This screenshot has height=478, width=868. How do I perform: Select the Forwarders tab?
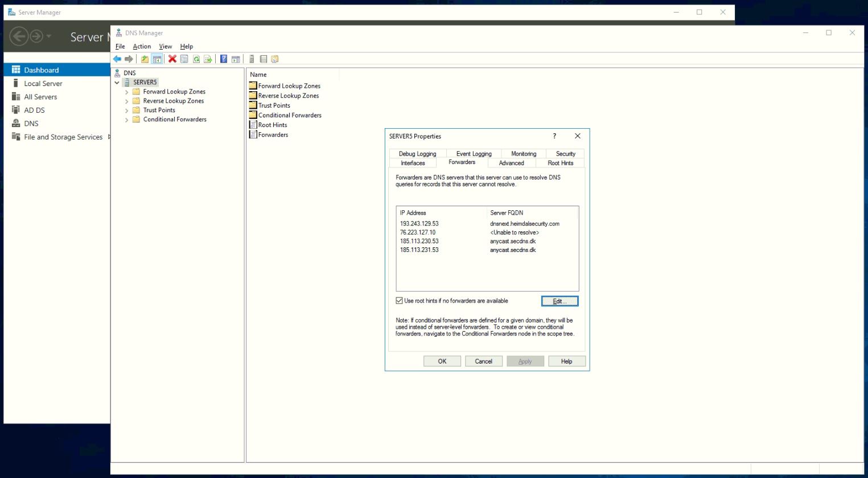pyautogui.click(x=462, y=162)
